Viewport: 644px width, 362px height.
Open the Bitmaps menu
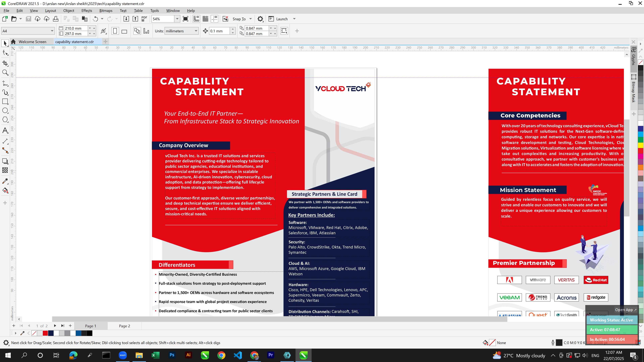pyautogui.click(x=106, y=11)
